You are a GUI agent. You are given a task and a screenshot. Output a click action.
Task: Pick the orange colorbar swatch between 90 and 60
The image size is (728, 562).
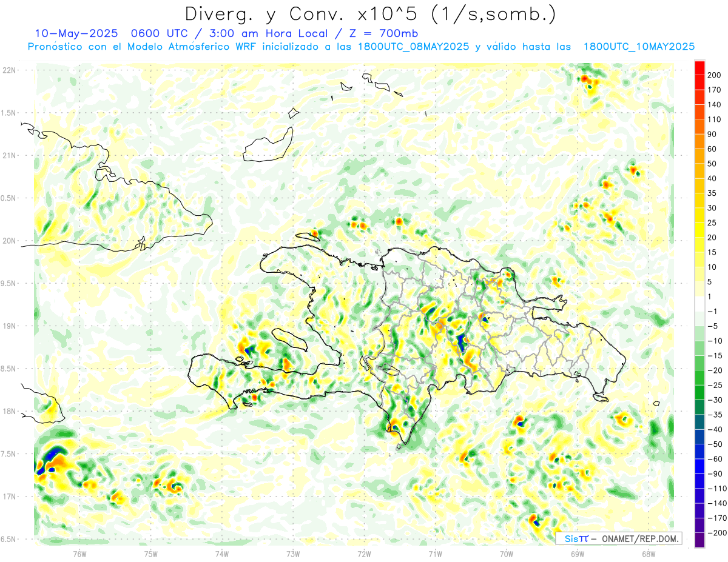coord(699,142)
